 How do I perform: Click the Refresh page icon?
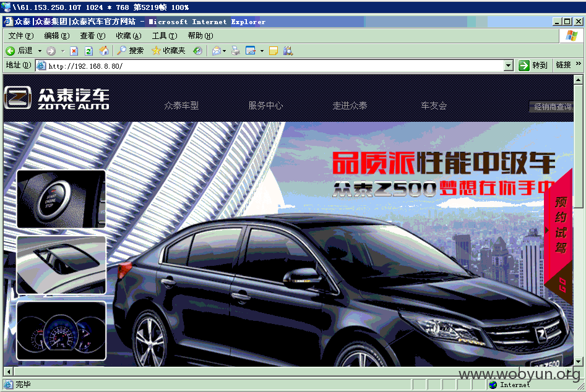point(88,51)
